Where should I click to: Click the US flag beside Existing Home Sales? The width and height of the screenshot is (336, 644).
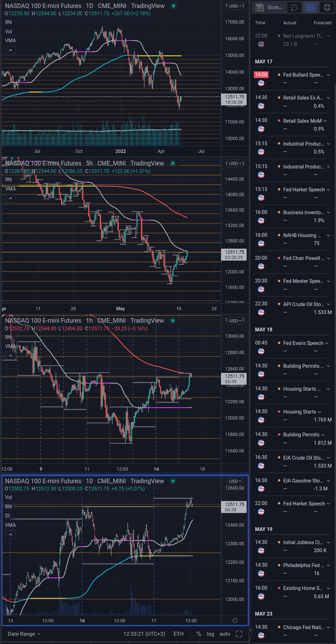click(261, 597)
